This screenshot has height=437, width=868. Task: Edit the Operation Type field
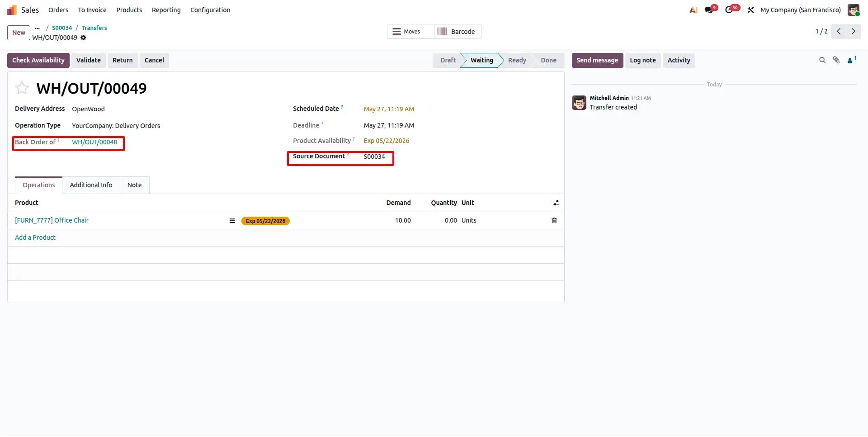click(x=116, y=126)
